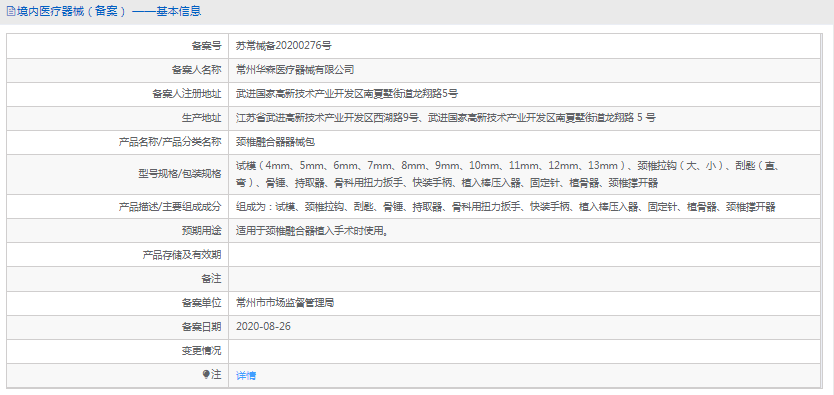Select registered address ending 龙翔路5号

pyautogui.click(x=347, y=94)
